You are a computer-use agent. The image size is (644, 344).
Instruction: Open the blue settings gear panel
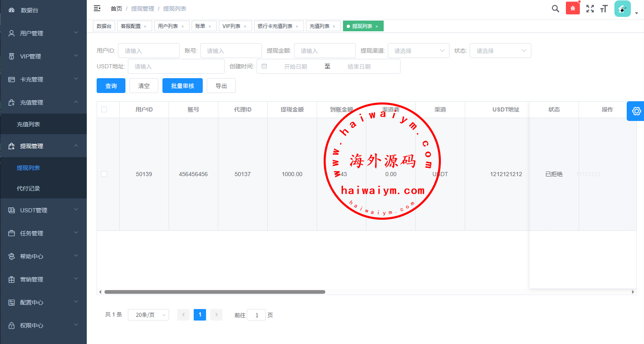[x=636, y=111]
